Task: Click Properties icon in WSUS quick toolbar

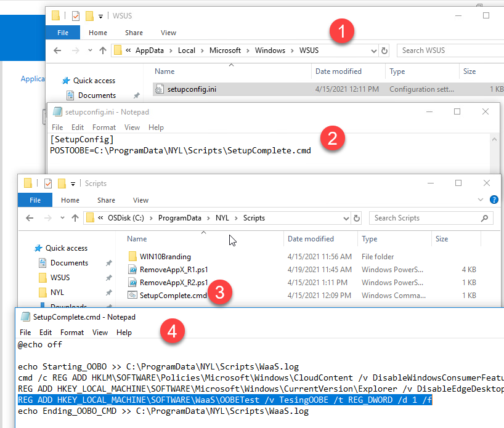Action: (x=76, y=16)
